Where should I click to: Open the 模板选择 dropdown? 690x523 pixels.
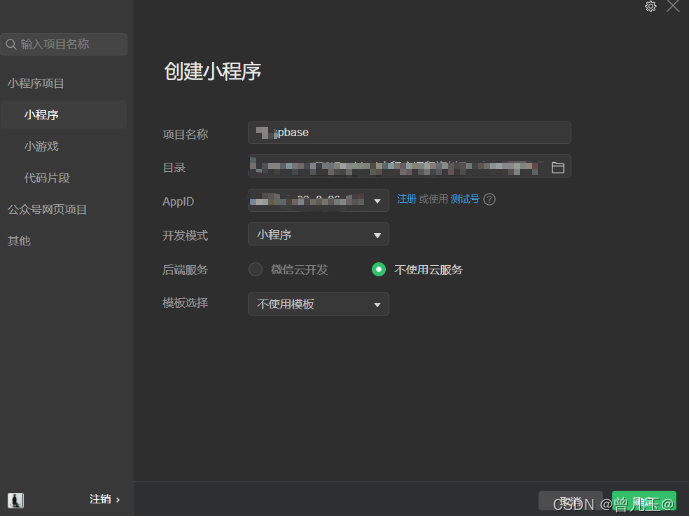tap(318, 304)
